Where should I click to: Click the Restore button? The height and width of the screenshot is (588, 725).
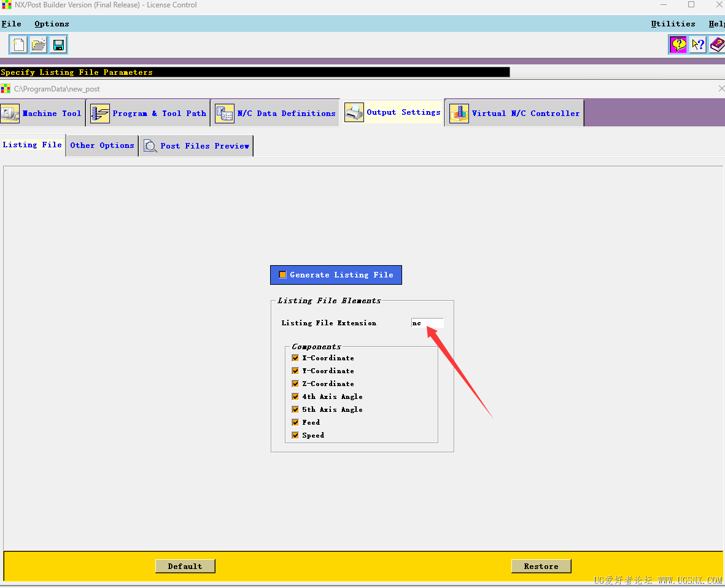click(x=541, y=567)
